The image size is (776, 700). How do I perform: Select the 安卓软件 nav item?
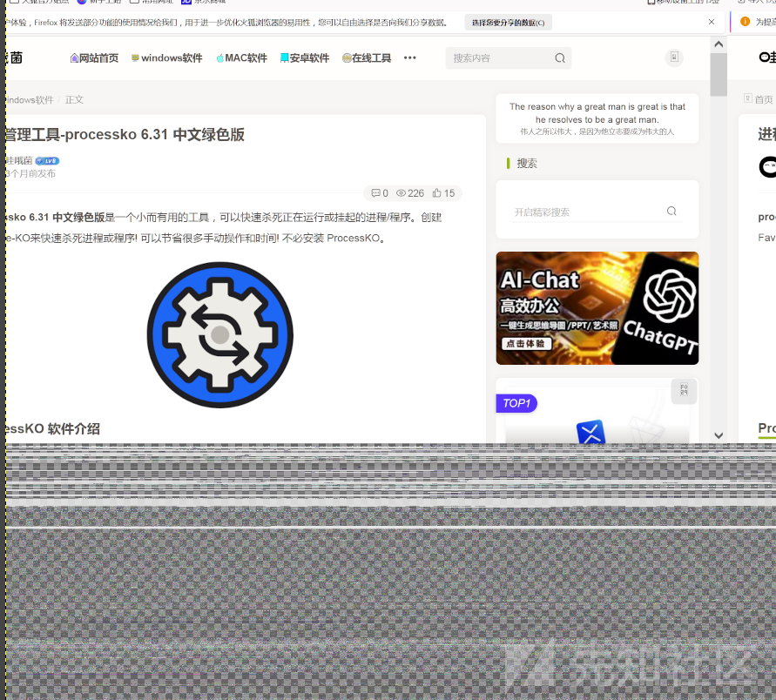(305, 57)
